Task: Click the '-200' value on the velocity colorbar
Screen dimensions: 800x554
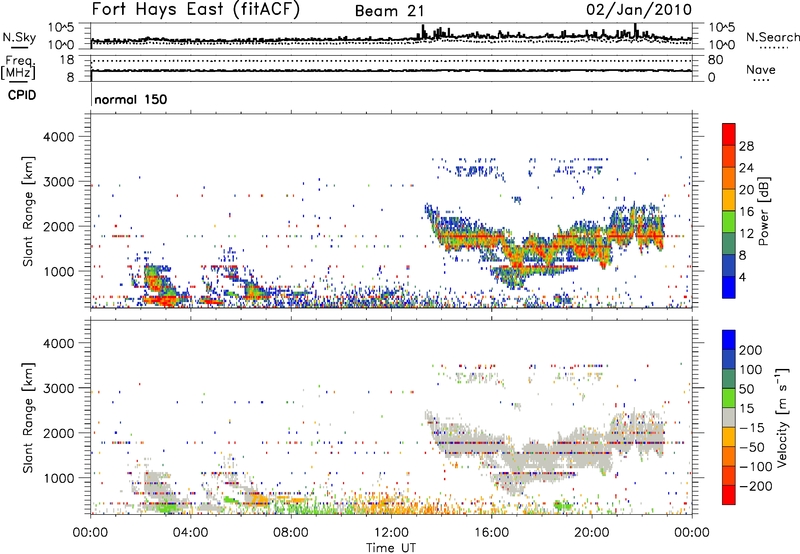Action: [755, 486]
